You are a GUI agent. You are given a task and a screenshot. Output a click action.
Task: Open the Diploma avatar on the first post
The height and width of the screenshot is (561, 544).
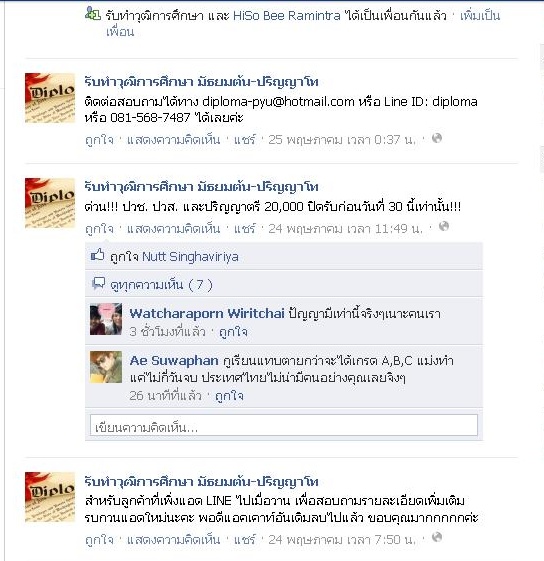[50, 98]
